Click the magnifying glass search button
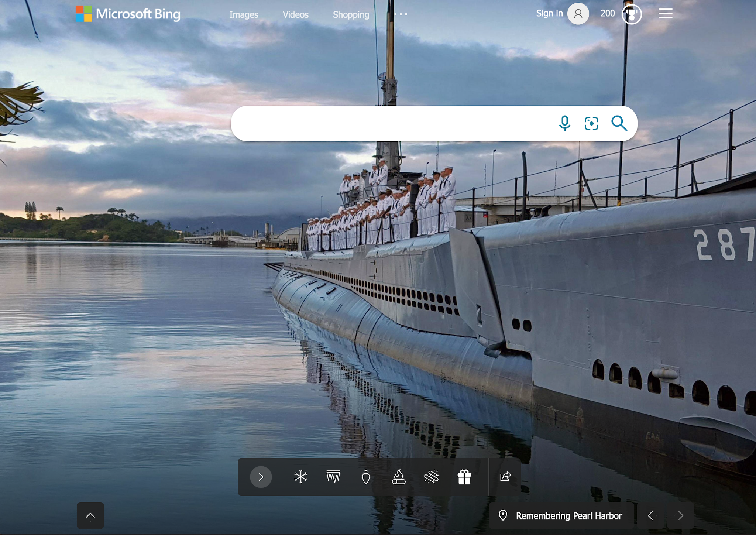Screen dimensions: 756x535 [x=619, y=123]
